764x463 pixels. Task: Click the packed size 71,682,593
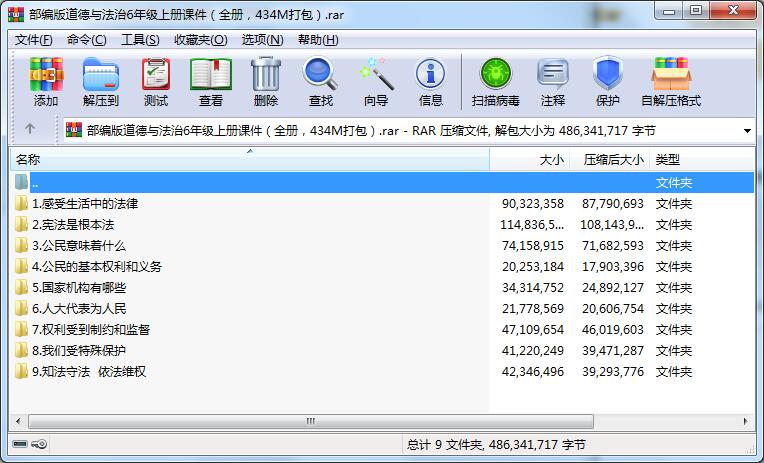pyautogui.click(x=612, y=246)
